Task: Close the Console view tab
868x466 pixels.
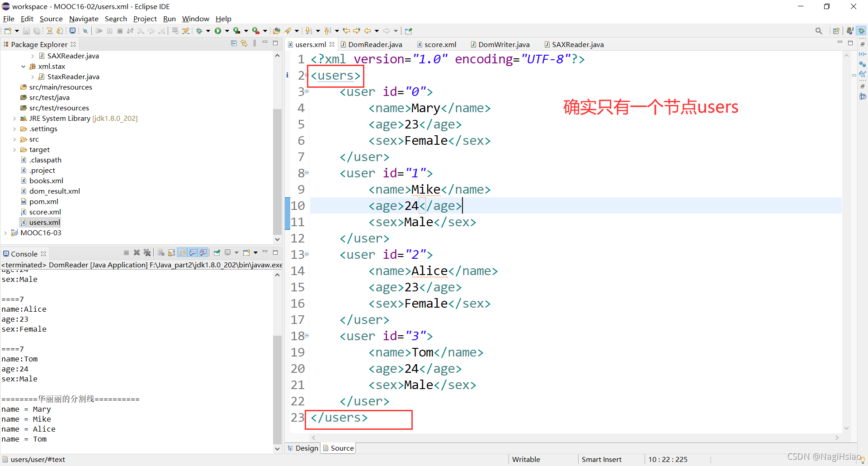Action: click(x=43, y=254)
